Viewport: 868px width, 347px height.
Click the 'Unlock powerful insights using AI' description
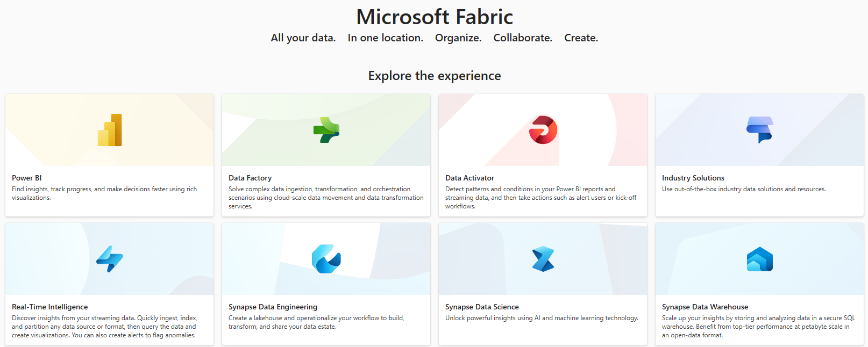pyautogui.click(x=542, y=318)
